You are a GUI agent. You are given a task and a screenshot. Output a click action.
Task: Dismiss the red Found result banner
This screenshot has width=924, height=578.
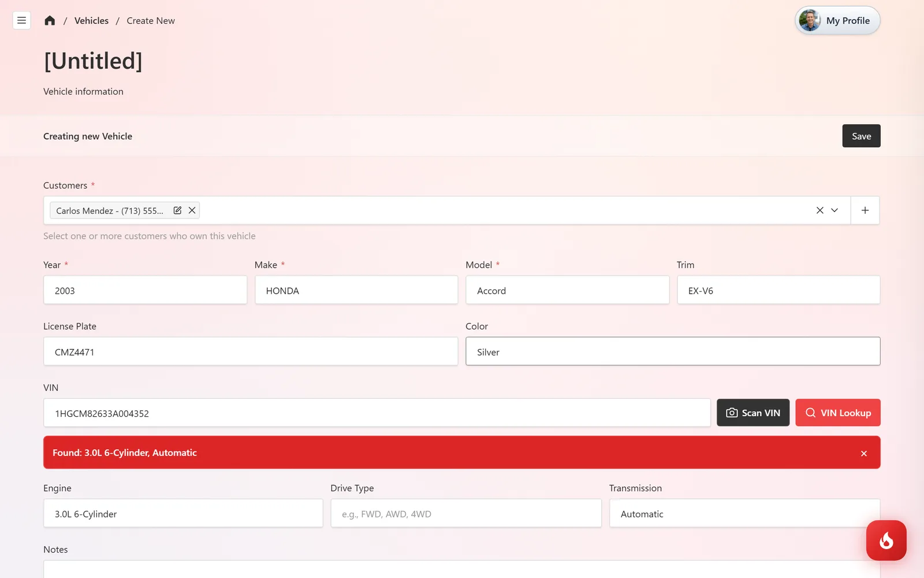click(864, 453)
